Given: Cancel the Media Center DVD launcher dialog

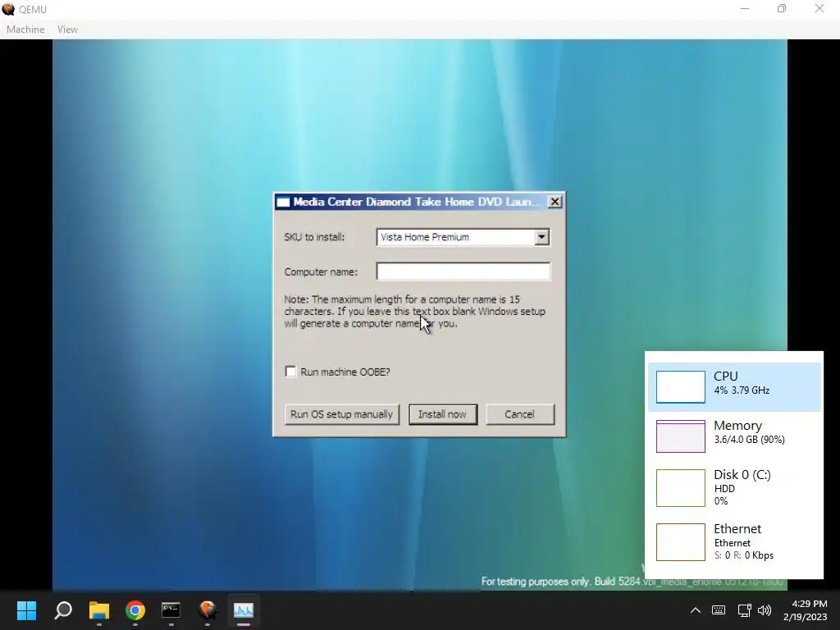Looking at the screenshot, I should click(519, 414).
